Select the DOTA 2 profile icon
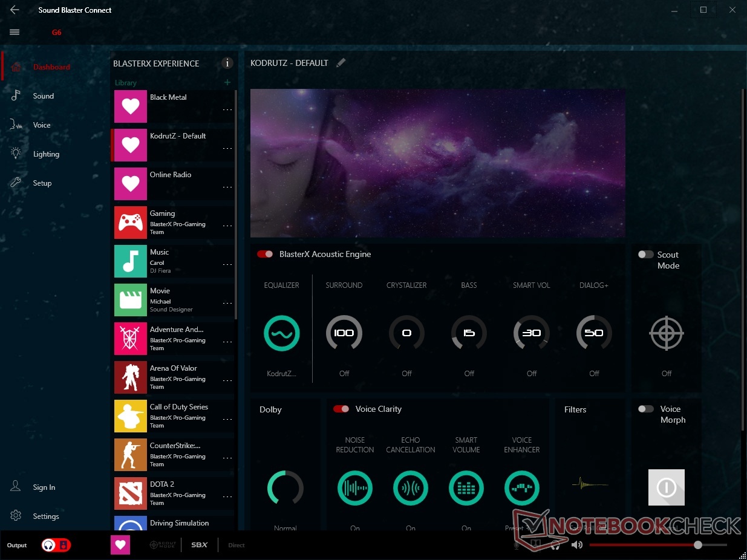747x560 pixels. pos(131,493)
